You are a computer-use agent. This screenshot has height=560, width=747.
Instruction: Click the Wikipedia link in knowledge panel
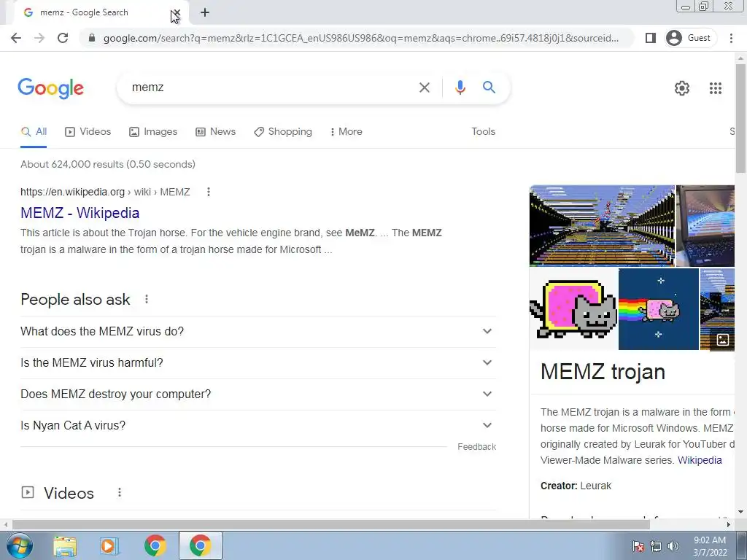[x=700, y=461]
